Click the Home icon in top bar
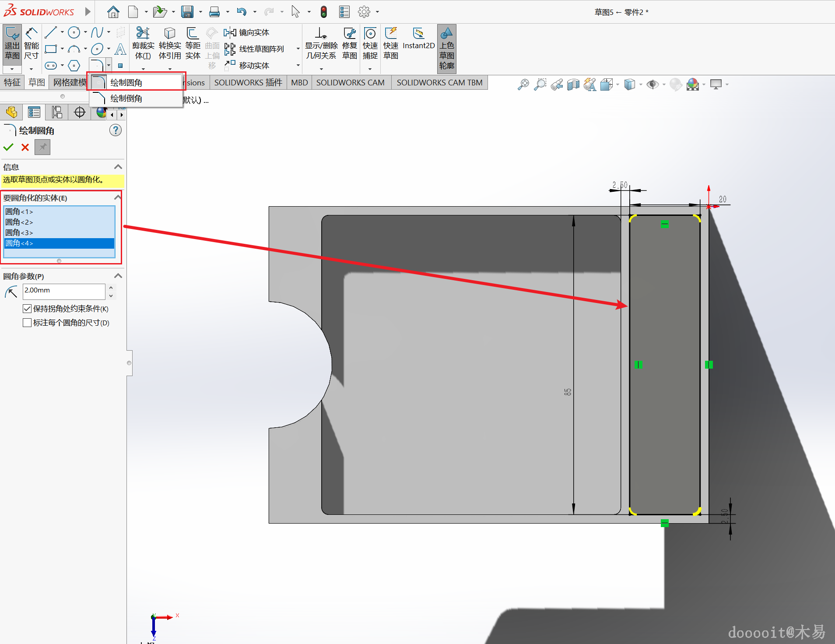Screen dimensions: 835x644 pos(113,12)
